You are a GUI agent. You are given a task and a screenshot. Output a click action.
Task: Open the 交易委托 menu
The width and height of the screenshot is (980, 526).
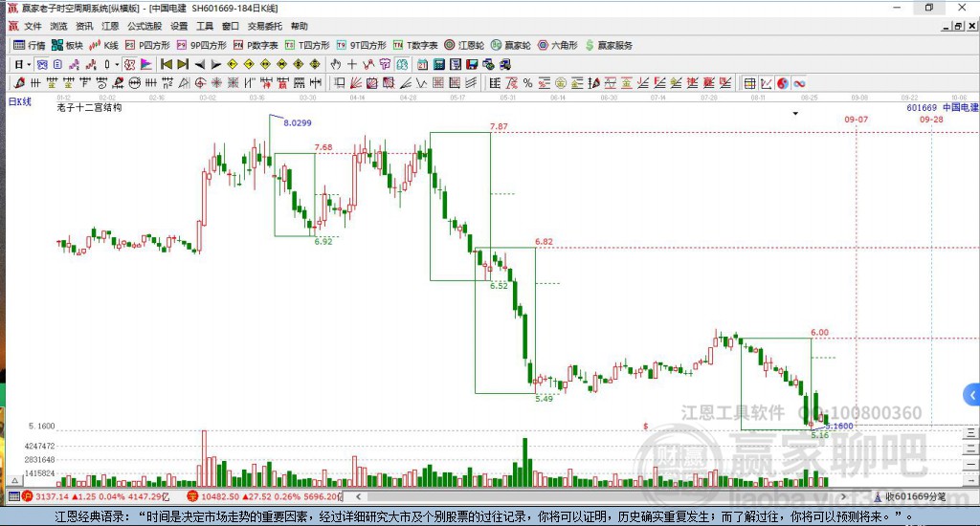click(265, 26)
